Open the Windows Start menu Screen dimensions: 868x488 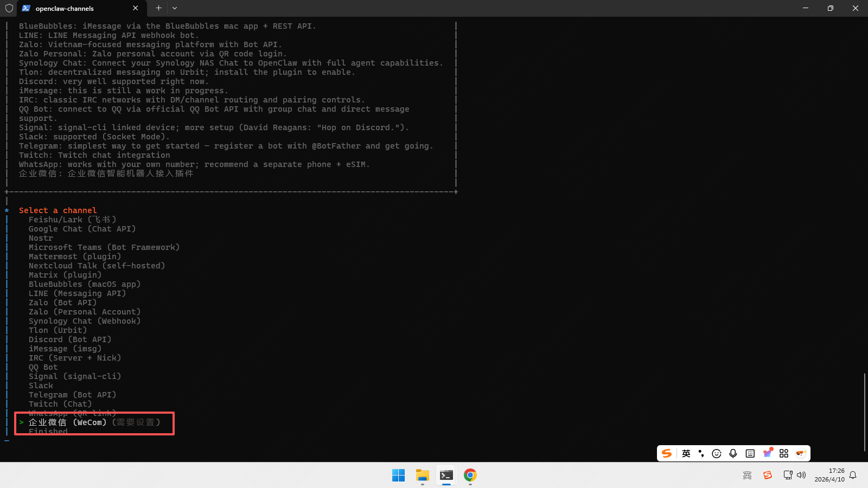click(398, 476)
